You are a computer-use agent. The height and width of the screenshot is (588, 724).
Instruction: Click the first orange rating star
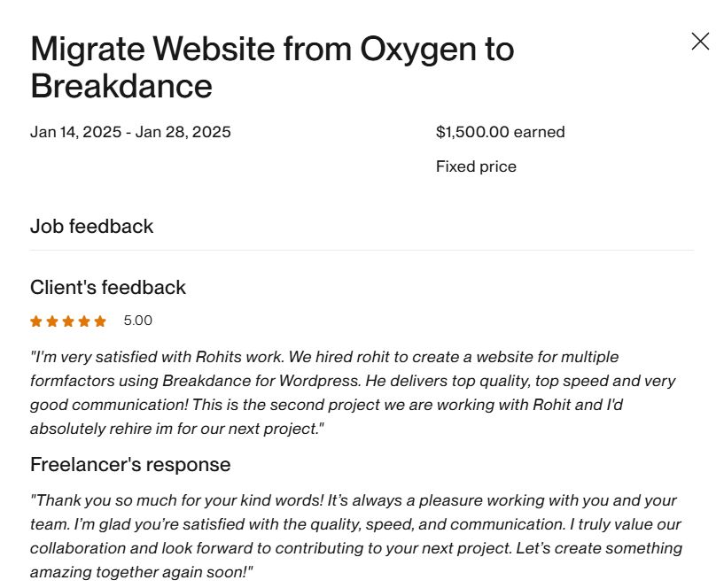pos(36,321)
